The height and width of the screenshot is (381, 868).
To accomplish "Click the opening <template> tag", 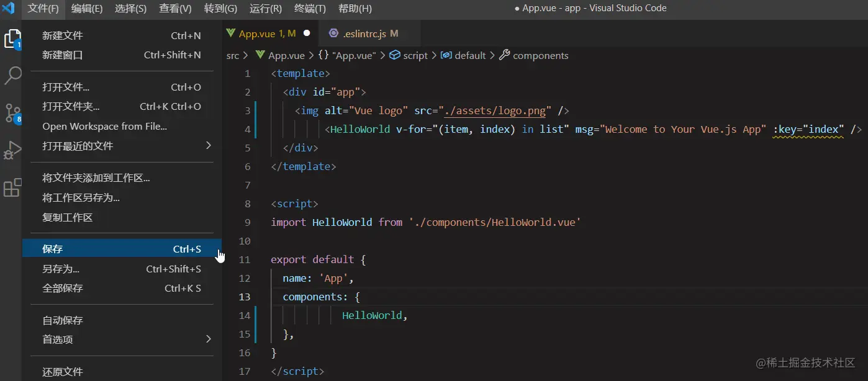I will 301,73.
